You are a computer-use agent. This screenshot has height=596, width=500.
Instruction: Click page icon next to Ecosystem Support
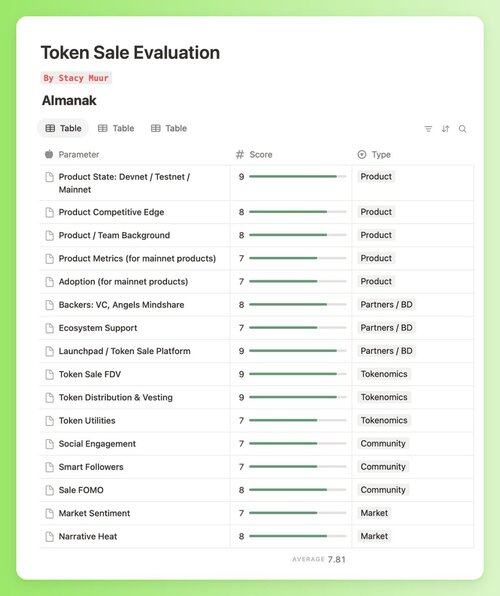pos(49,328)
